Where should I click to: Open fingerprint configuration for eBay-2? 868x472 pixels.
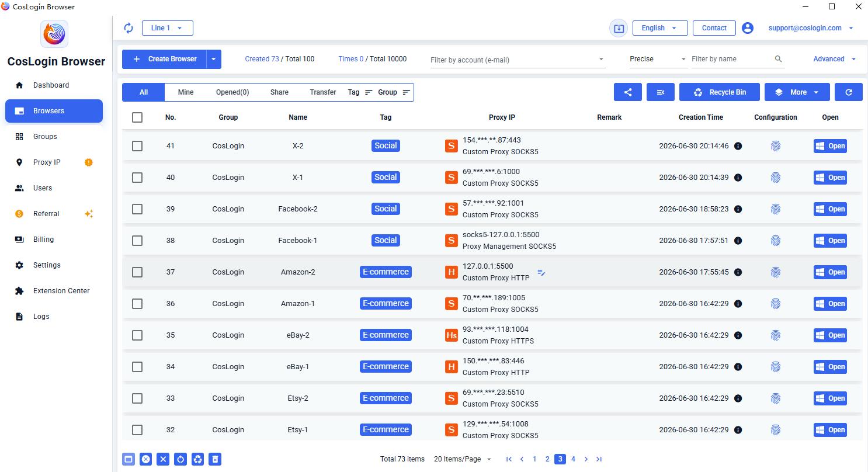[776, 335]
